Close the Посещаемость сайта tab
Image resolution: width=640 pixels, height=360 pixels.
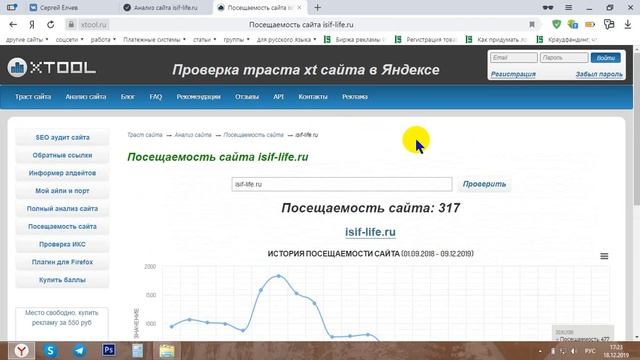coord(300,7)
